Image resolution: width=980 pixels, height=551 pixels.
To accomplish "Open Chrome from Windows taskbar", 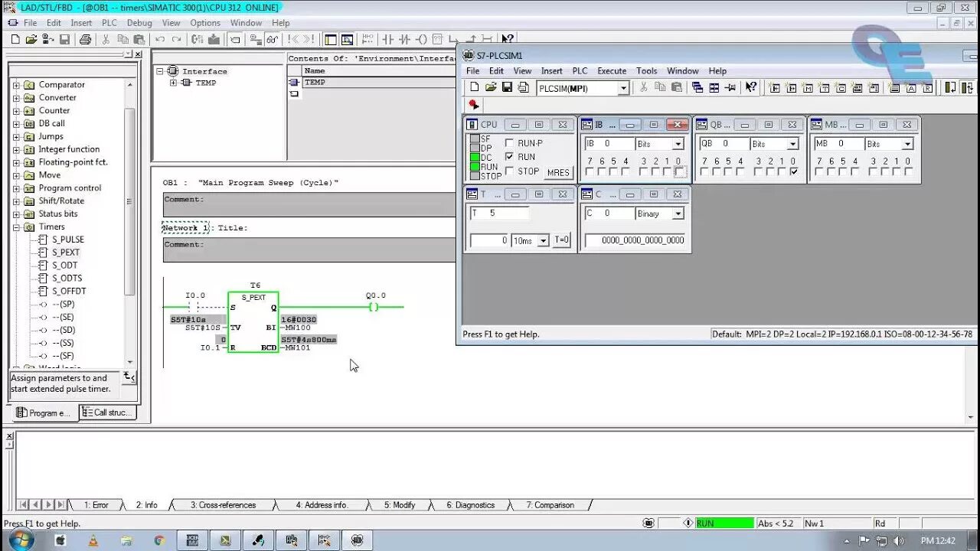I will pyautogui.click(x=159, y=540).
